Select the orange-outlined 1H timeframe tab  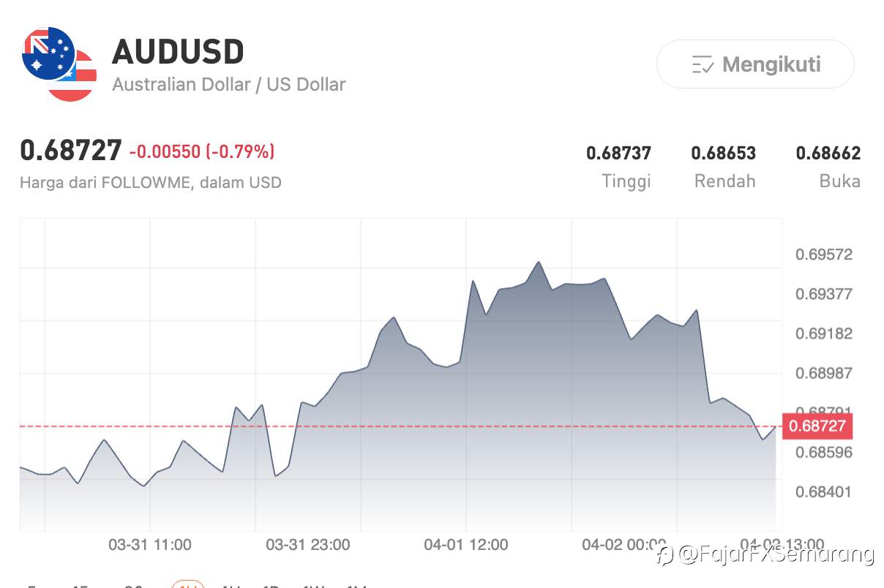click(187, 584)
